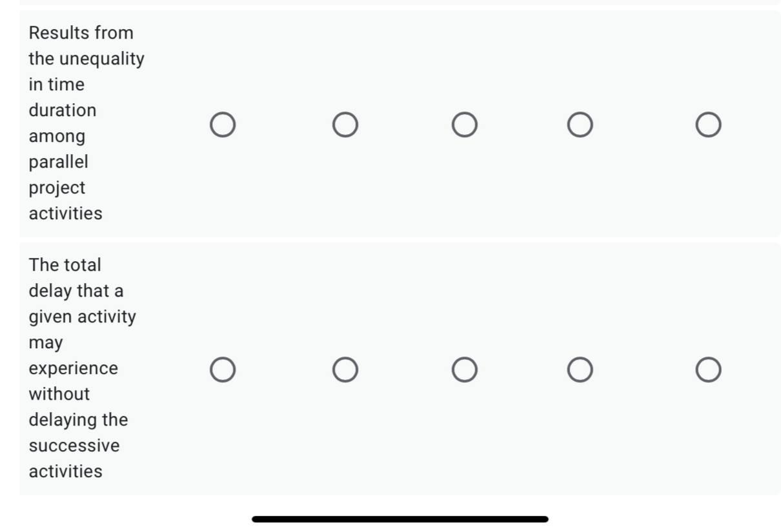Select the middle option for the total delay question

click(464, 369)
